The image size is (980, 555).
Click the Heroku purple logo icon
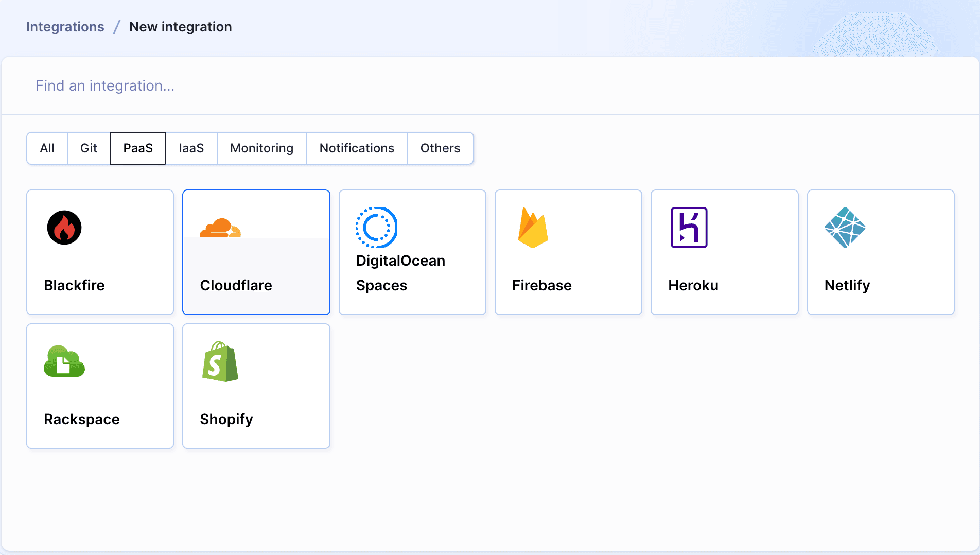[689, 228]
